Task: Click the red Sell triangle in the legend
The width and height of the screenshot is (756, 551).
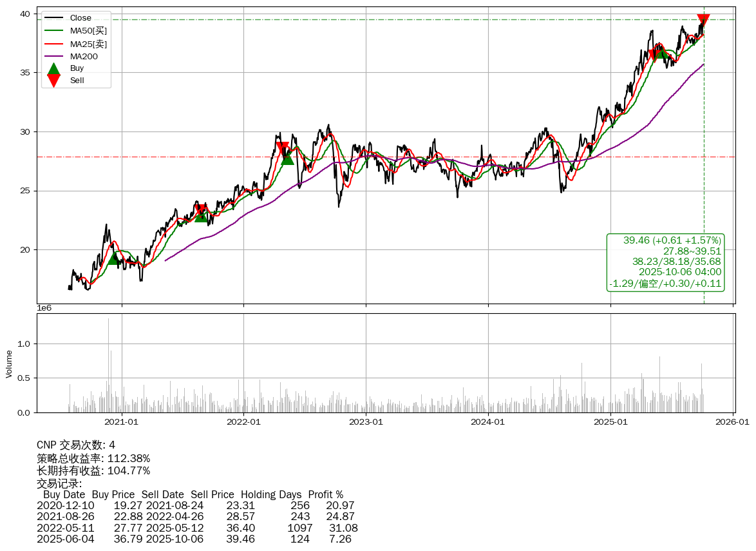Action: pyautogui.click(x=54, y=81)
